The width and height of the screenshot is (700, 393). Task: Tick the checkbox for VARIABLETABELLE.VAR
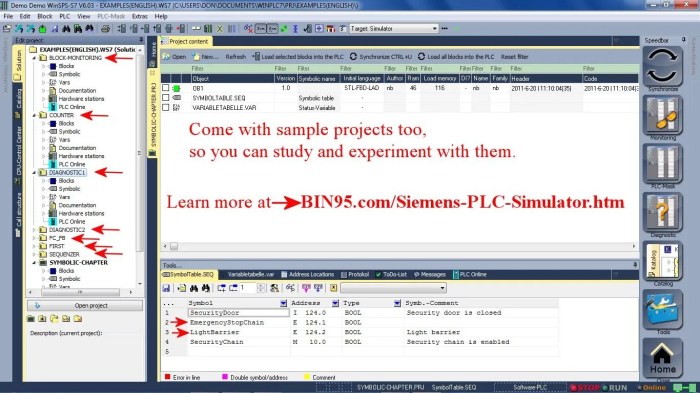[166, 108]
